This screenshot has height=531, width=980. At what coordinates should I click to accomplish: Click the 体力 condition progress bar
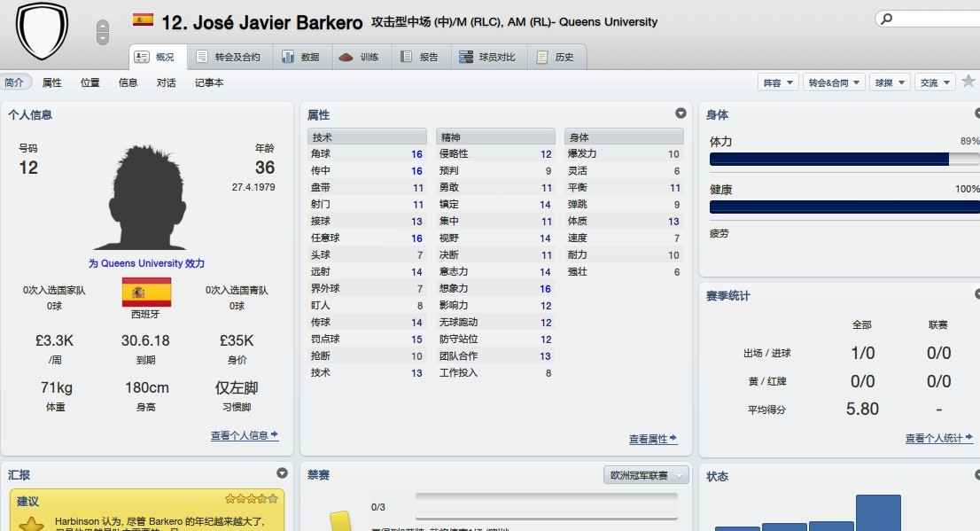844,159
